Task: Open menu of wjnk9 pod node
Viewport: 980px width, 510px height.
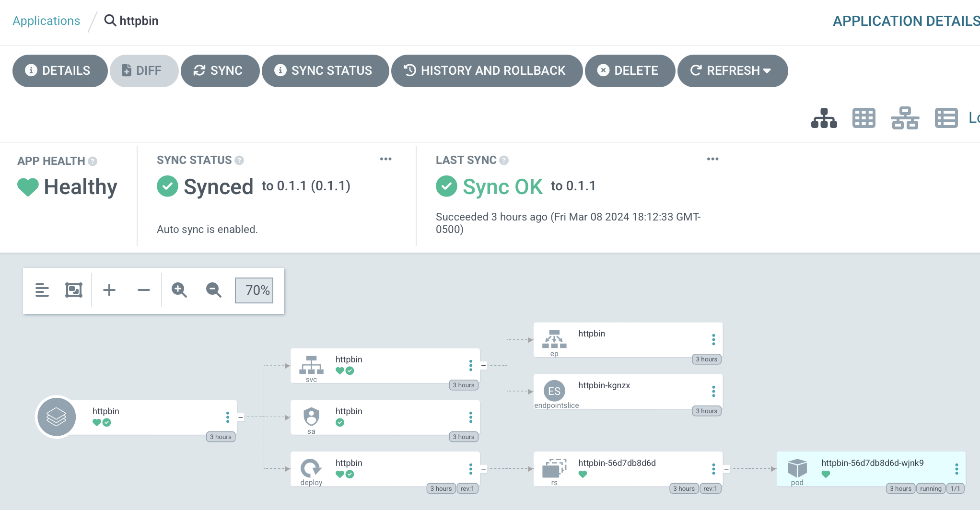Action: [957, 469]
